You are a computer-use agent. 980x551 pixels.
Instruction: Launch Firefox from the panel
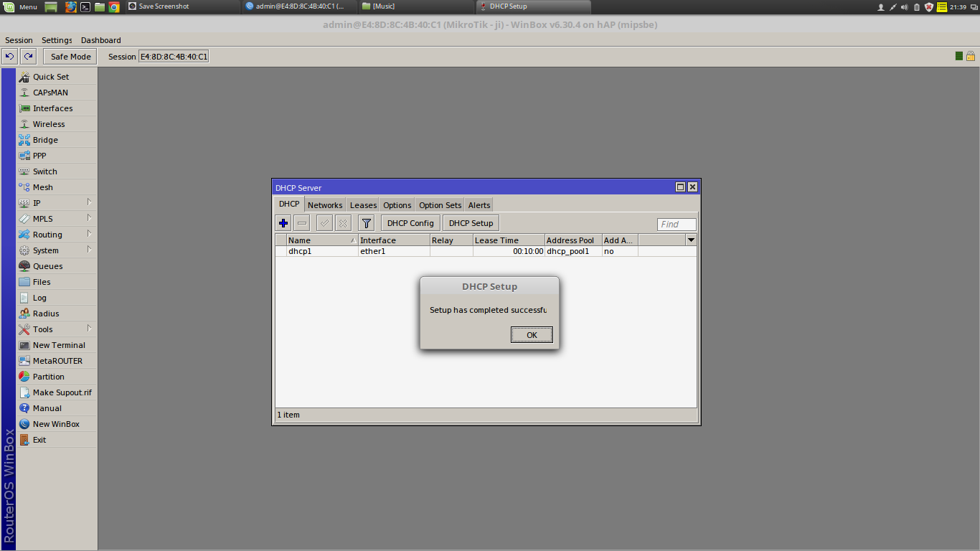coord(70,6)
